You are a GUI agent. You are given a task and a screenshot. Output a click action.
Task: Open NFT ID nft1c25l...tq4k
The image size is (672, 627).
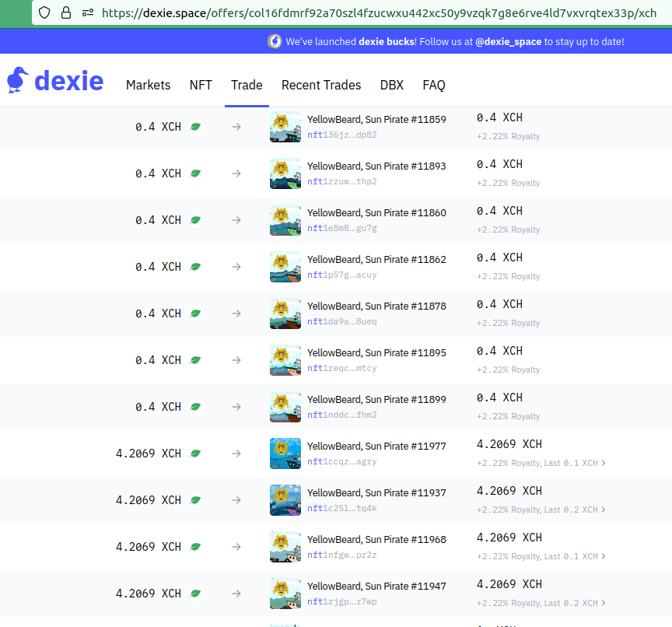click(x=342, y=509)
